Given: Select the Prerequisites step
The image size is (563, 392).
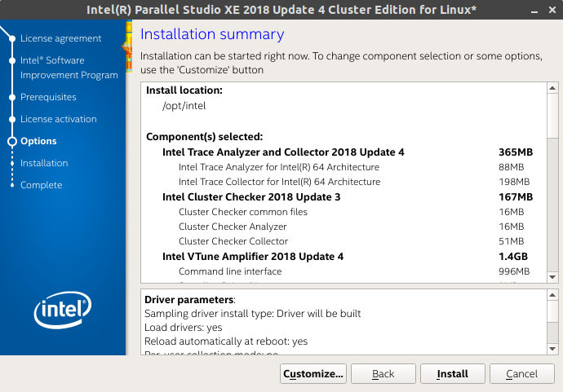Looking at the screenshot, I should (x=48, y=97).
